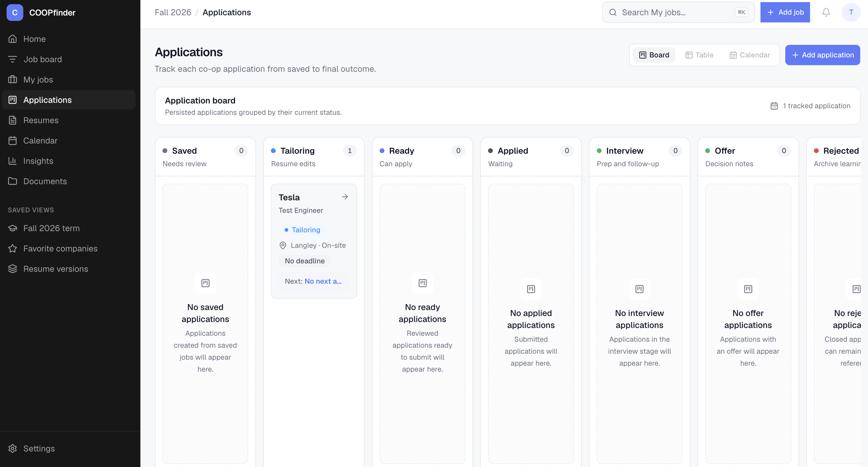Click the 1 tracked application text
Screen dimensions: 868x467
coord(816,106)
